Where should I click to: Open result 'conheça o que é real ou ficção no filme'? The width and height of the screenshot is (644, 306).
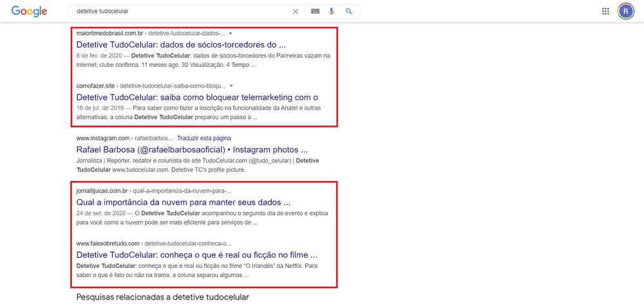tap(197, 254)
